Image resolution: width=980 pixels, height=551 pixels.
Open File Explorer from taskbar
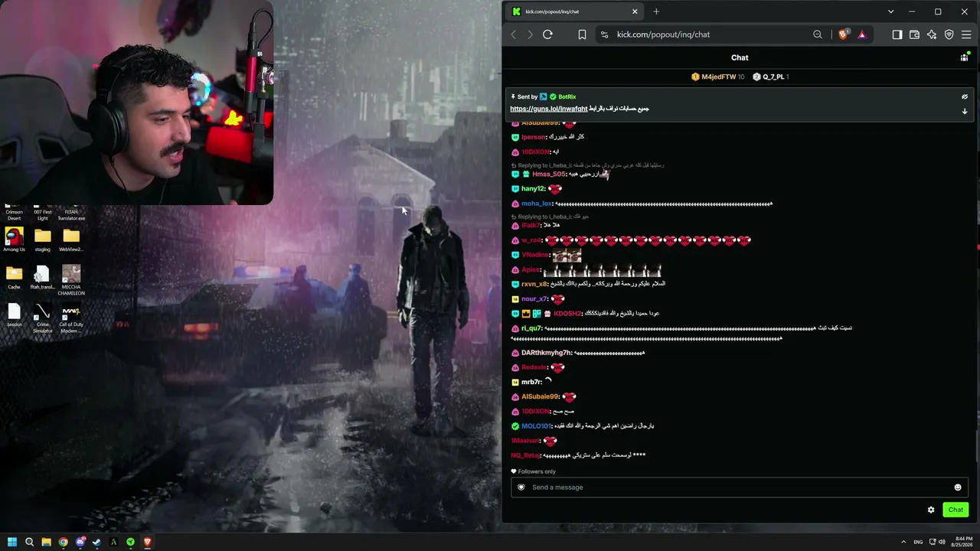pos(46,542)
